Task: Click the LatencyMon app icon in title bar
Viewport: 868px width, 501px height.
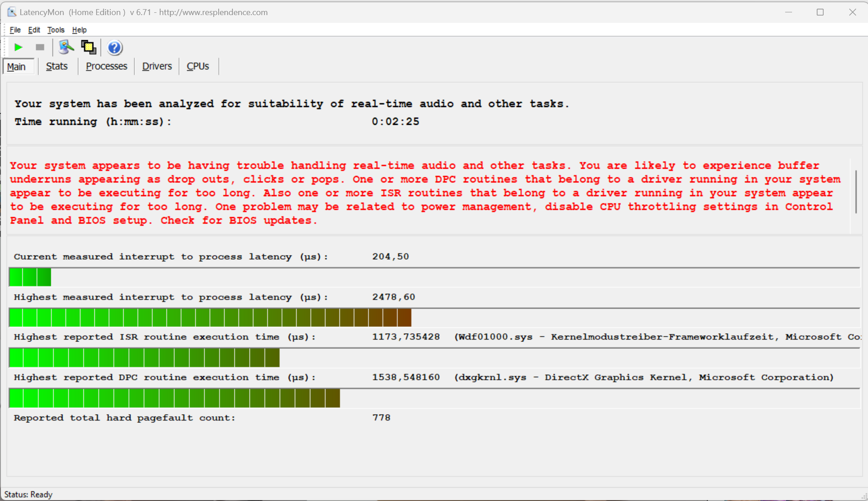Action: pos(11,12)
